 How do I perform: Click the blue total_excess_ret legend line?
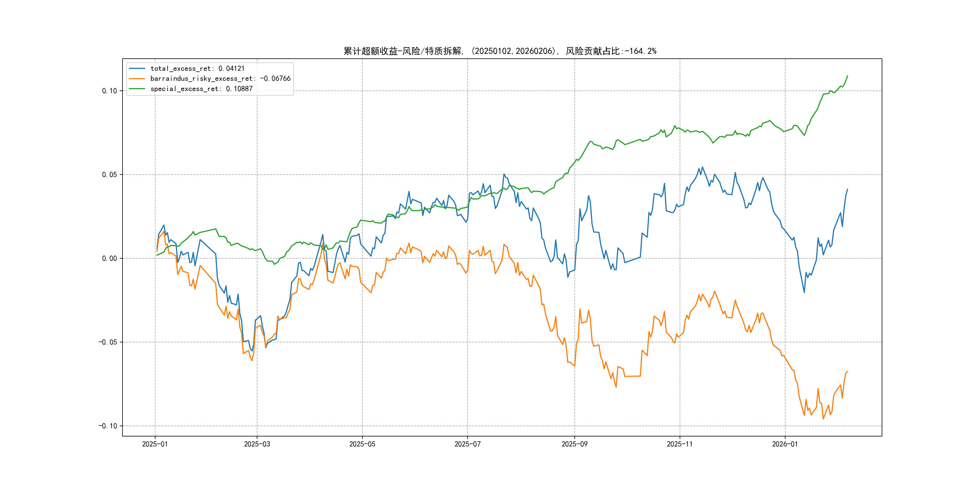pyautogui.click(x=137, y=68)
